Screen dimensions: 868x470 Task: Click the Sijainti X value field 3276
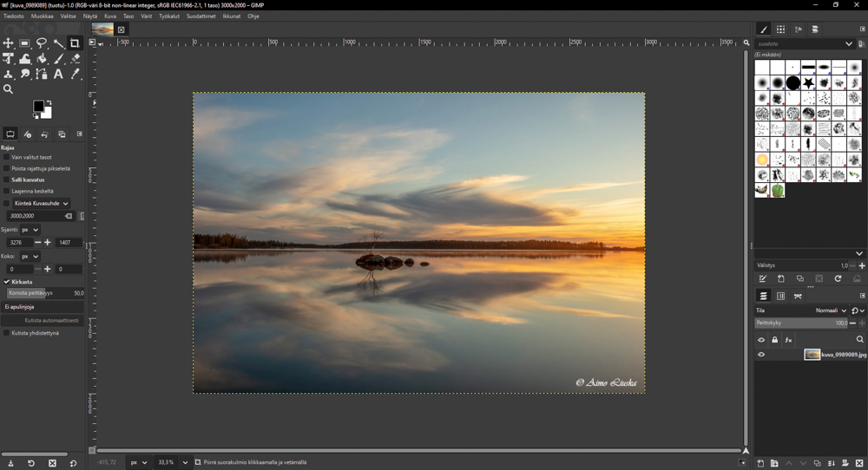[19, 242]
